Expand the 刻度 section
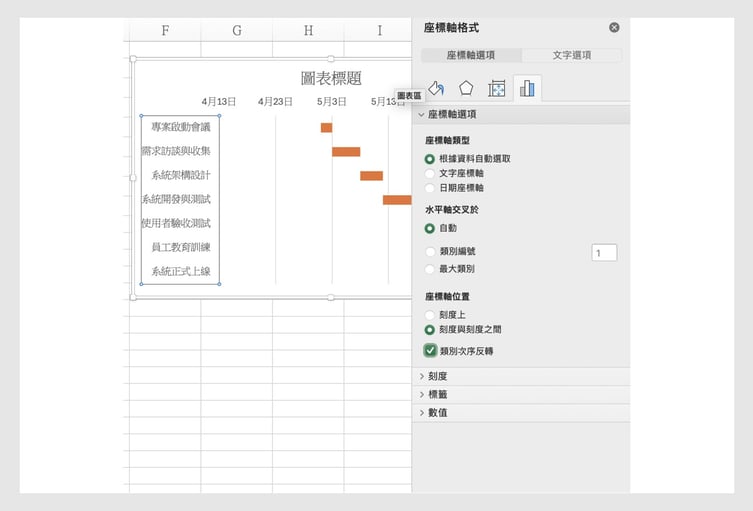This screenshot has width=753, height=511. (521, 376)
